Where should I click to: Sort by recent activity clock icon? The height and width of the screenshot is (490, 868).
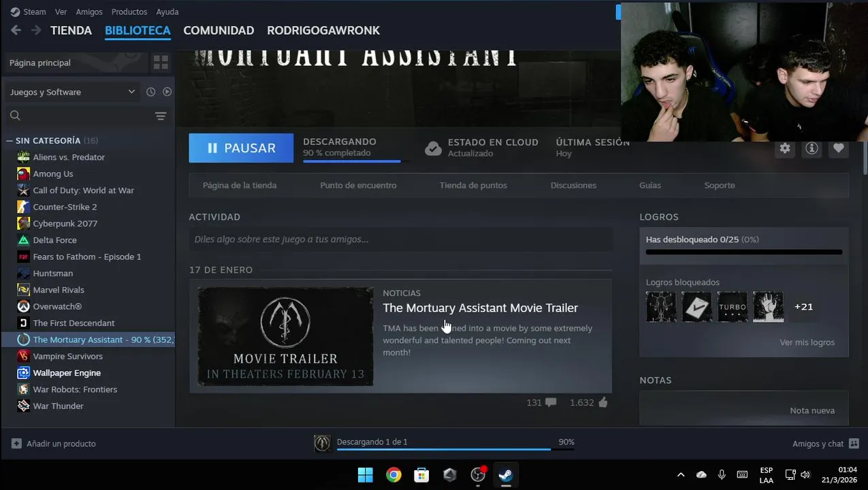tap(151, 92)
